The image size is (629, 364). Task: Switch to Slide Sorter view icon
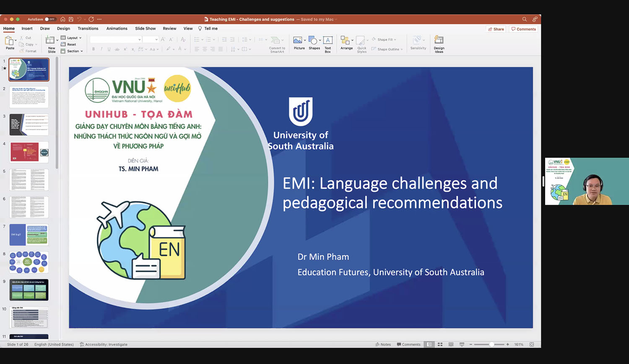(x=440, y=344)
